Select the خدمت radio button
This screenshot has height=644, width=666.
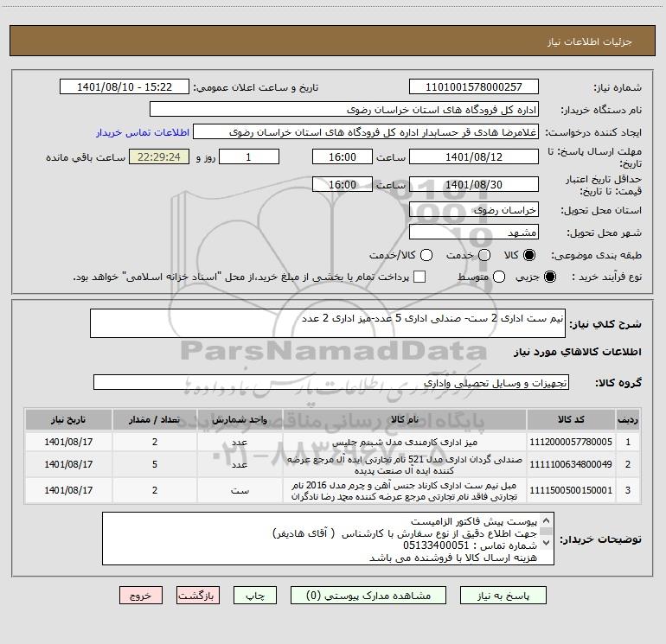click(x=484, y=255)
